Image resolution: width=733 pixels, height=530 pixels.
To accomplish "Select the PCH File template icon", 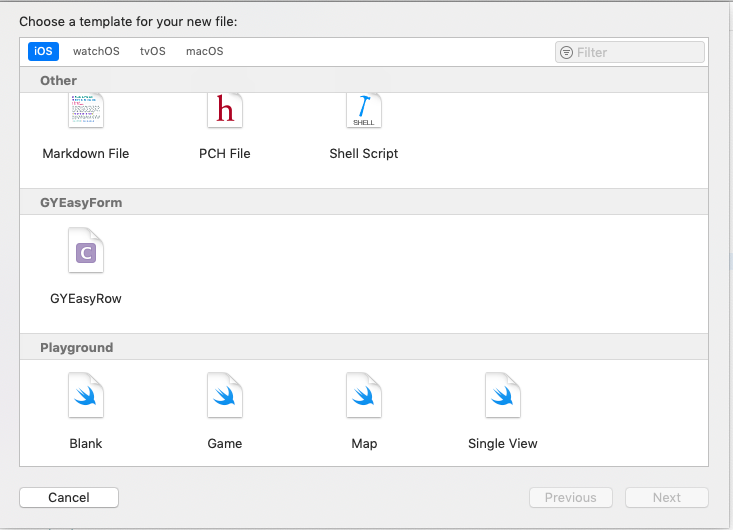I will 225,110.
